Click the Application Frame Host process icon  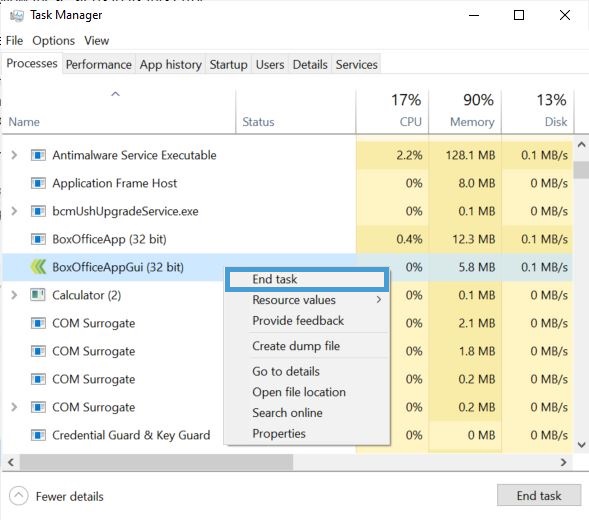coord(38,183)
